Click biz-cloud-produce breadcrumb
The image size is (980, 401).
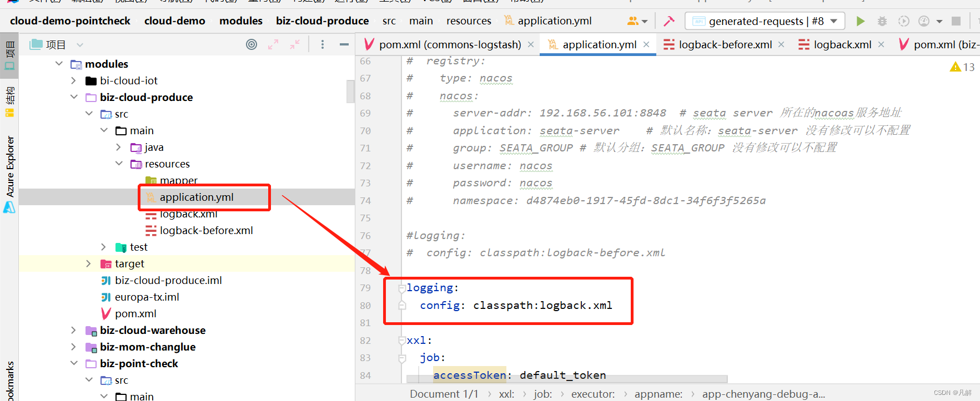tap(323, 21)
